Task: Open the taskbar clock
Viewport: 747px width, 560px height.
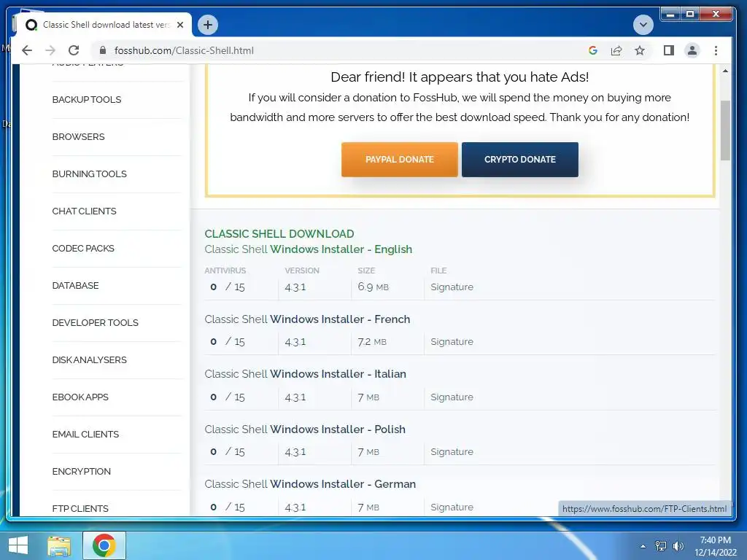Action: point(715,546)
